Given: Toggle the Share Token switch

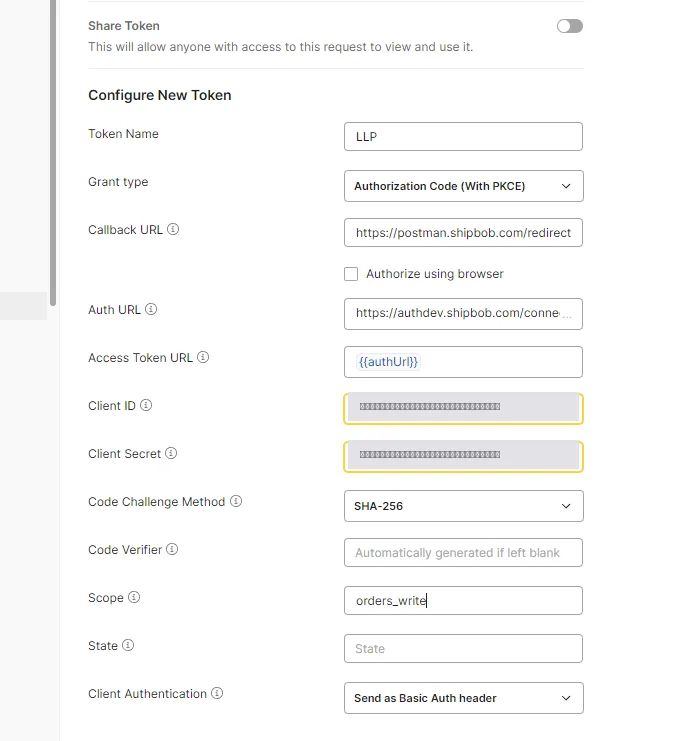Looking at the screenshot, I should point(570,26).
